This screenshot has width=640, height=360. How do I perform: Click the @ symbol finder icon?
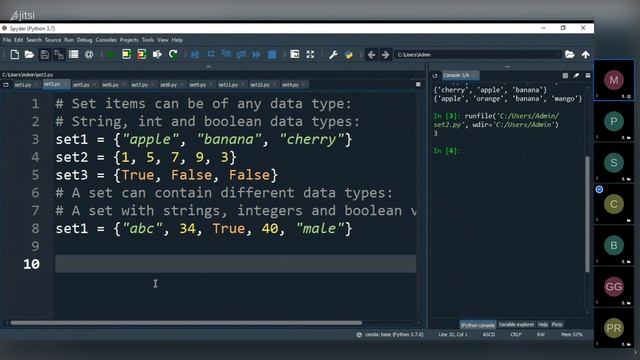point(89,54)
